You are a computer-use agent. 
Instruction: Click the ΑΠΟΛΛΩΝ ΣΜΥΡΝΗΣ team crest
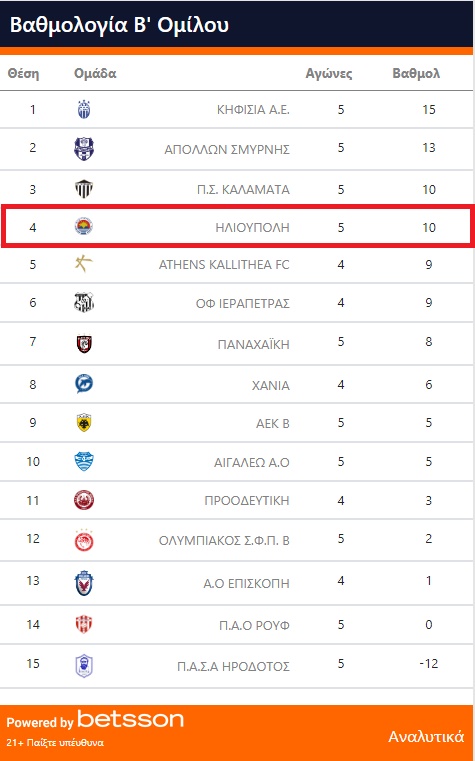click(x=84, y=149)
